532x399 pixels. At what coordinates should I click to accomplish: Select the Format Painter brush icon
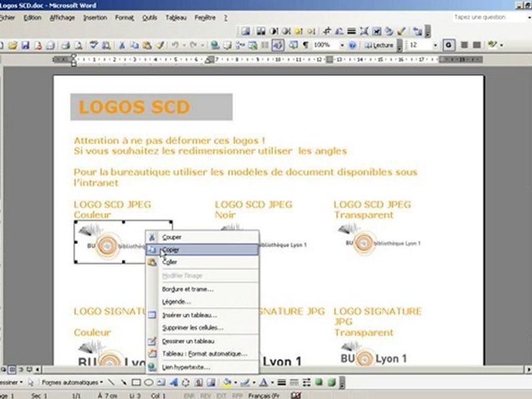(x=160, y=45)
